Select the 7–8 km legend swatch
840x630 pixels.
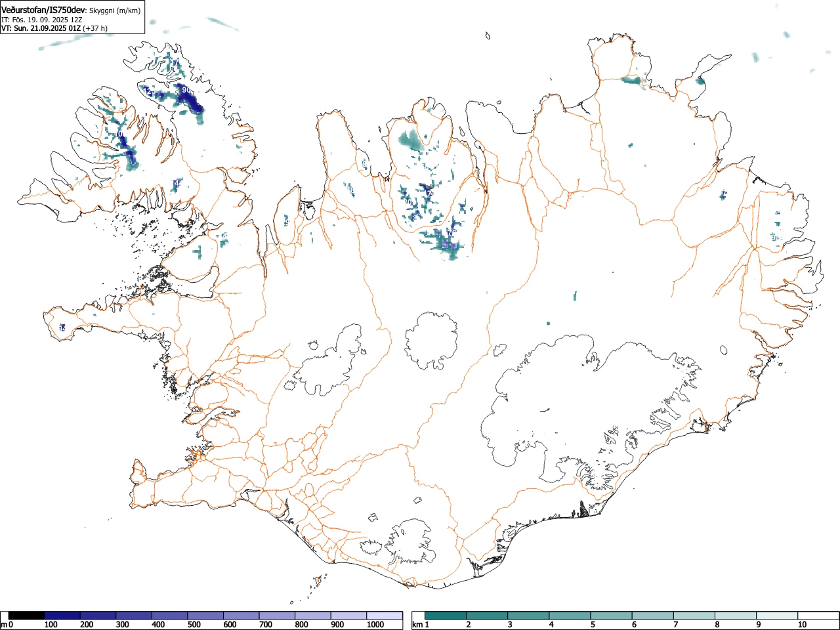click(694, 616)
